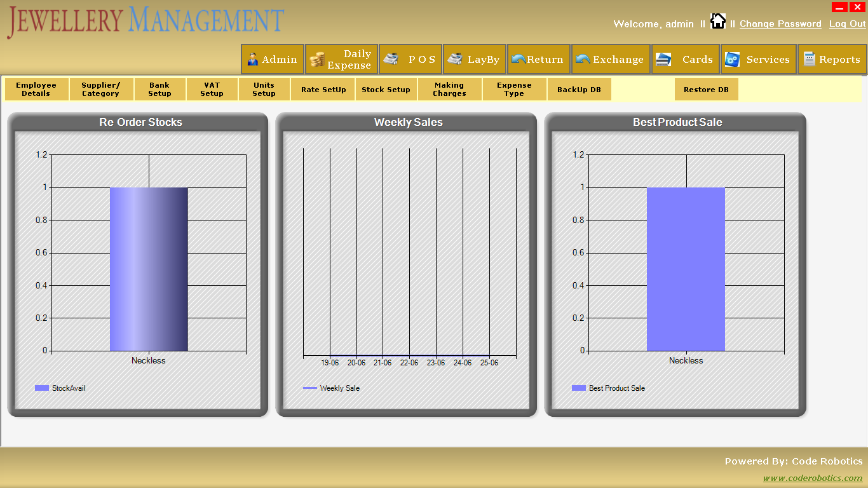868x488 pixels.
Task: Click the Restore DB button
Action: pyautogui.click(x=707, y=90)
